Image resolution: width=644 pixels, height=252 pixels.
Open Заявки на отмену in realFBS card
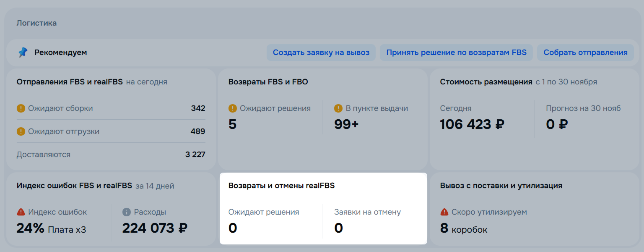[x=367, y=212]
